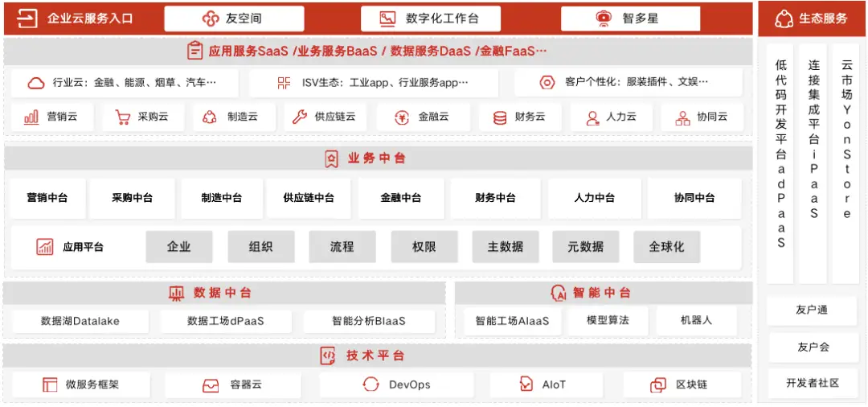Click the 权限 gray button
Image resolution: width=868 pixels, height=407 pixels.
coord(424,247)
